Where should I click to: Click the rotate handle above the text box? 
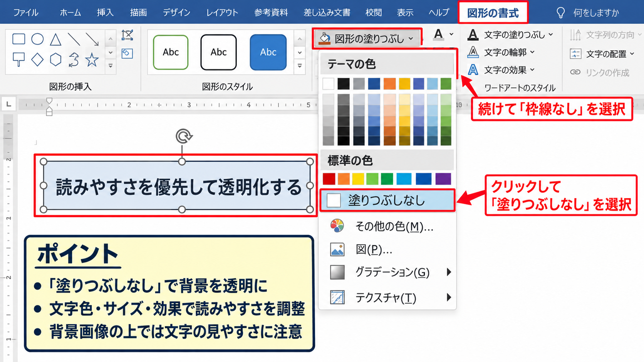click(184, 136)
